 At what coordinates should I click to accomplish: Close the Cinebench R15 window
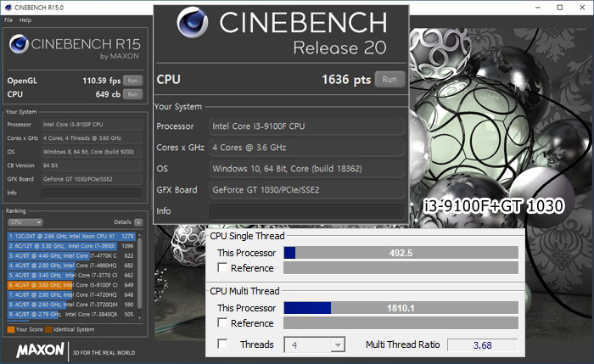point(582,7)
